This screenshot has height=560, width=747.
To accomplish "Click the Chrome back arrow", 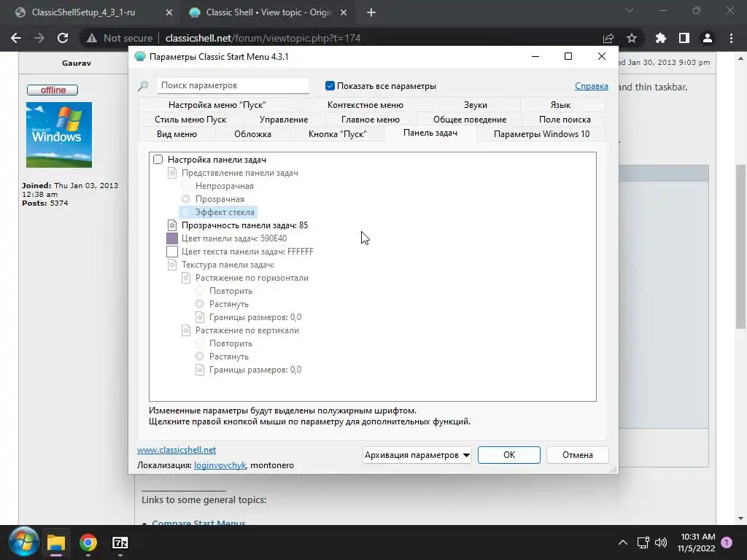I will point(16,38).
